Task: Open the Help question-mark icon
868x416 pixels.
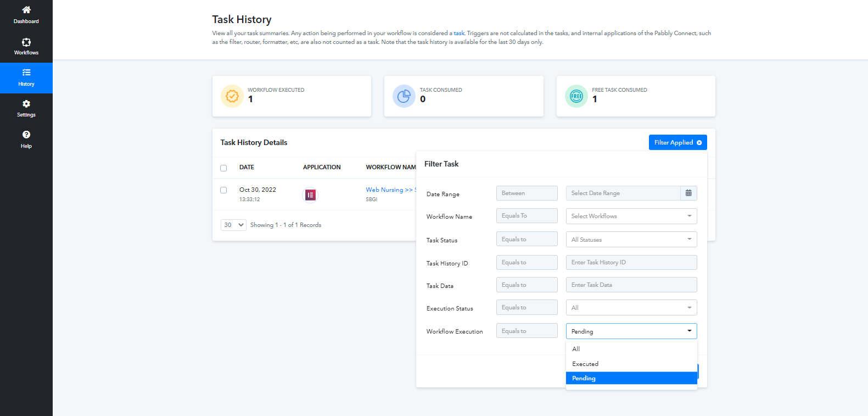Action: [26, 135]
